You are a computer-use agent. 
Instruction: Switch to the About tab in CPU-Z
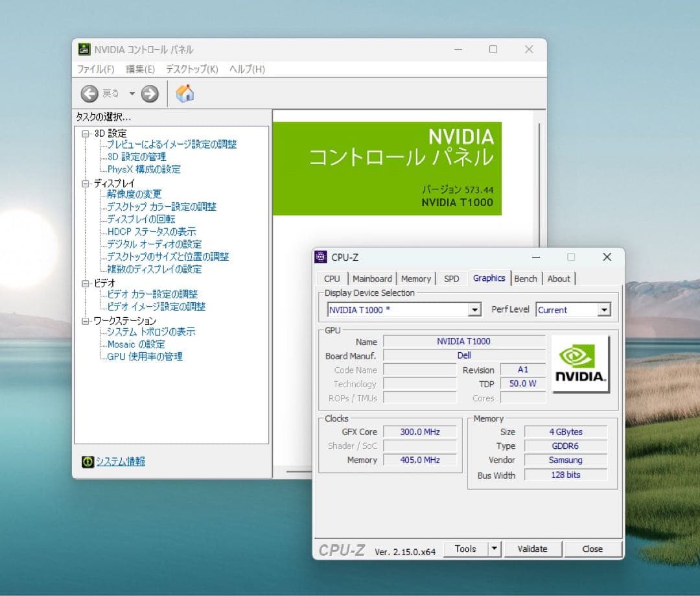[x=559, y=279]
